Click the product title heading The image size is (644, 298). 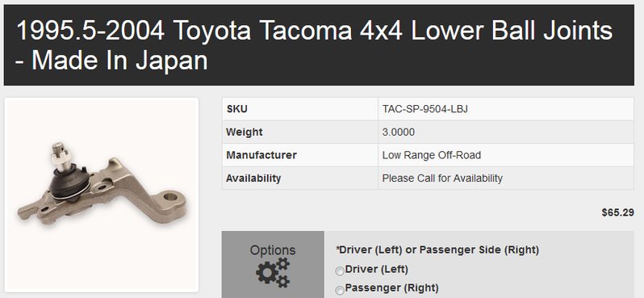point(314,45)
